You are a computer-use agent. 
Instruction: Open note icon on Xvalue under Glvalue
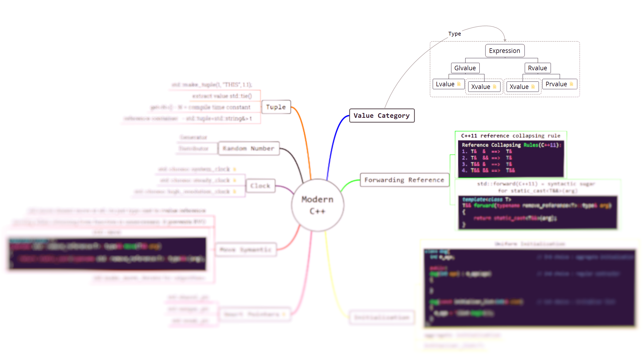494,87
